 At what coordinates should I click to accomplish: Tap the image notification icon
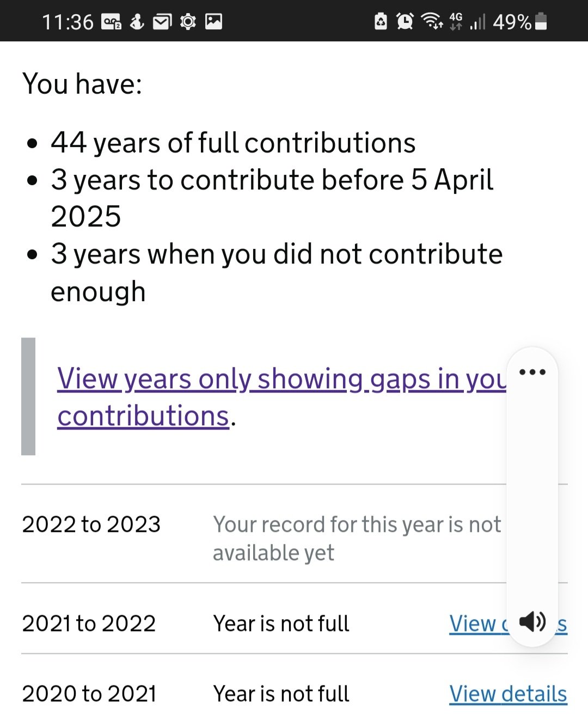coord(213,22)
